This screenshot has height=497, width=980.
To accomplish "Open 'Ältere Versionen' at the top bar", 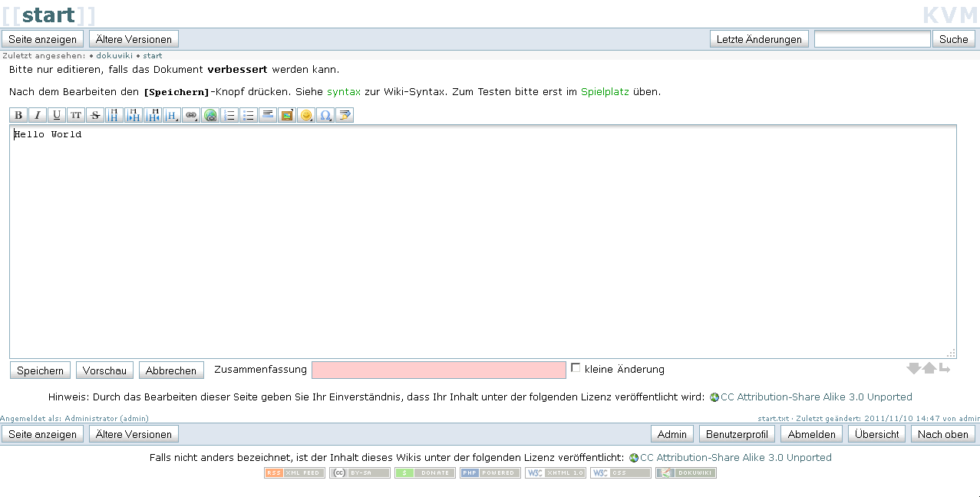I will 134,39.
